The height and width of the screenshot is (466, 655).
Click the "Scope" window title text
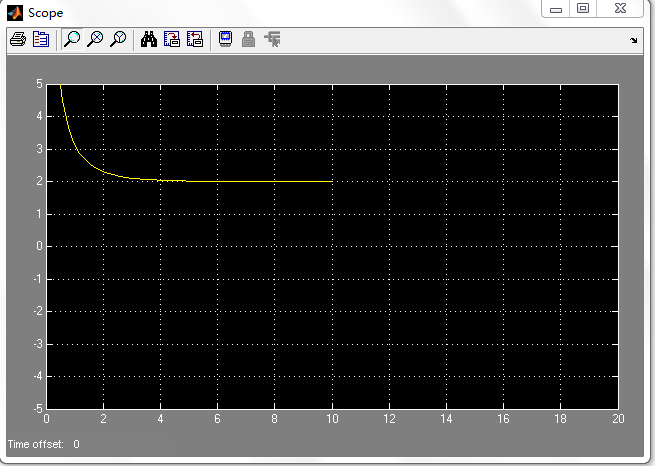click(46, 13)
